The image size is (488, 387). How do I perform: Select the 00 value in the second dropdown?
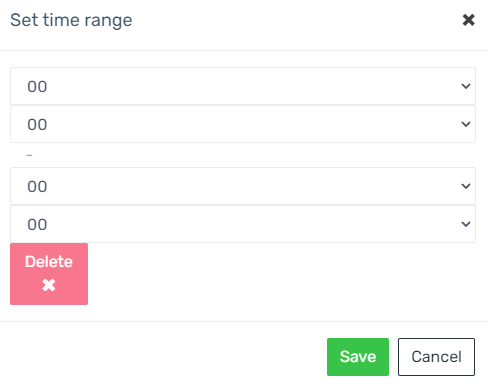(x=37, y=125)
